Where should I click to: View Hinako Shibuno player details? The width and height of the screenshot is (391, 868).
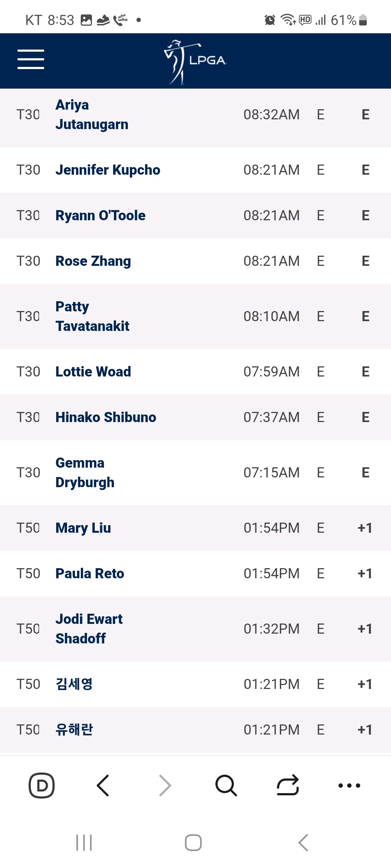tap(106, 417)
